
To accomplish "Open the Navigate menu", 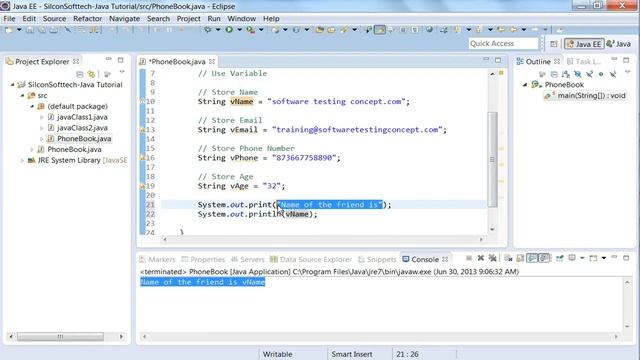I will tap(124, 19).
